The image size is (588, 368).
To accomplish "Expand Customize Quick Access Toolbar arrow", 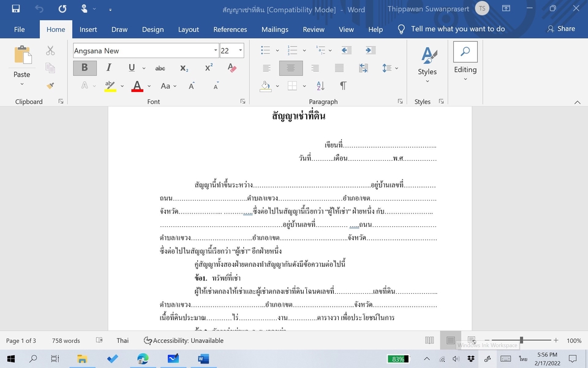I will (110, 9).
